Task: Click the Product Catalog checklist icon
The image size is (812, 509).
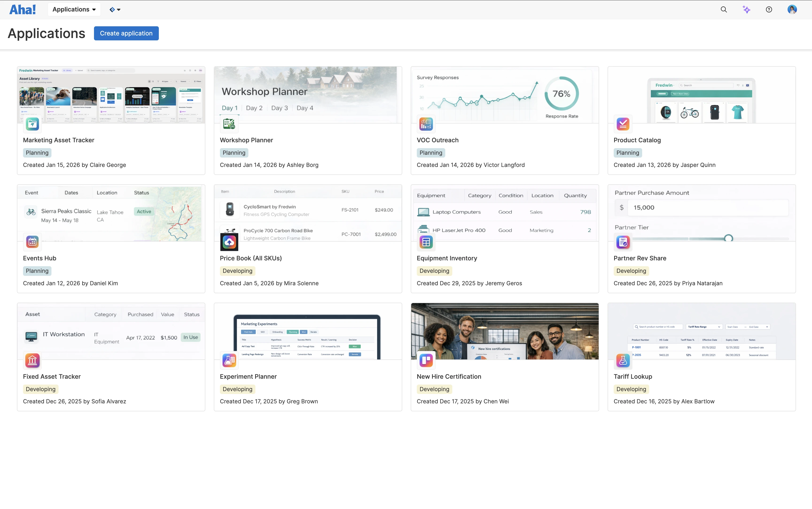Action: pos(622,124)
